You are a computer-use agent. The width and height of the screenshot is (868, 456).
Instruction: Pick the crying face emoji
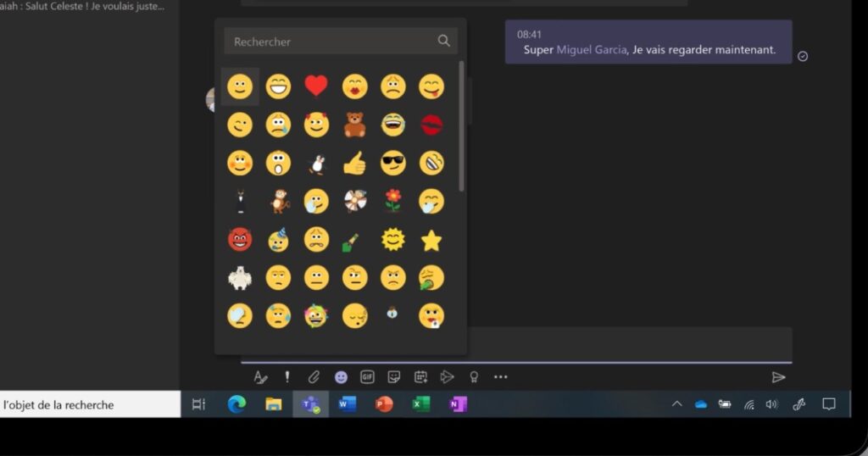[278, 125]
